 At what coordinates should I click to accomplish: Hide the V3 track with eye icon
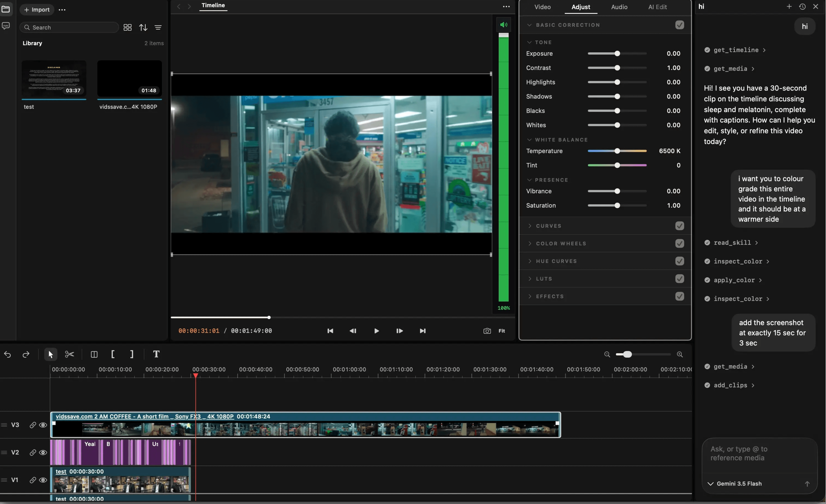pyautogui.click(x=43, y=425)
